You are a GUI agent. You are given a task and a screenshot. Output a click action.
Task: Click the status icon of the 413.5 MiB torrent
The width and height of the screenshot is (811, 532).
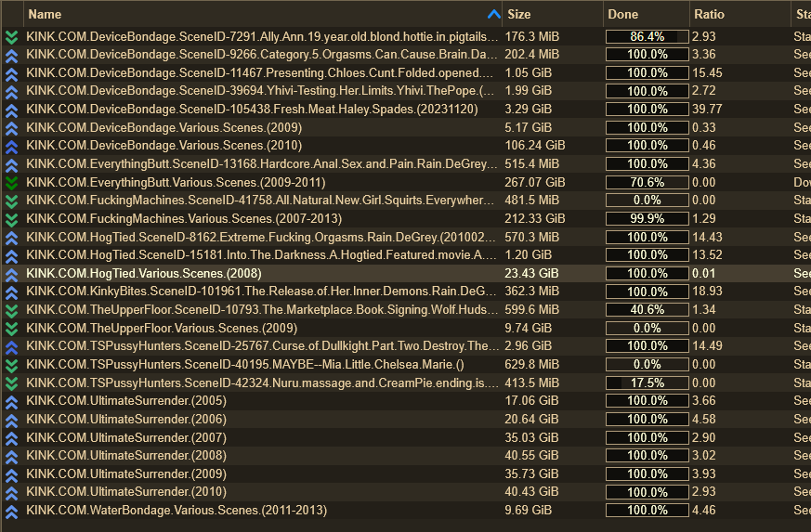(11, 383)
